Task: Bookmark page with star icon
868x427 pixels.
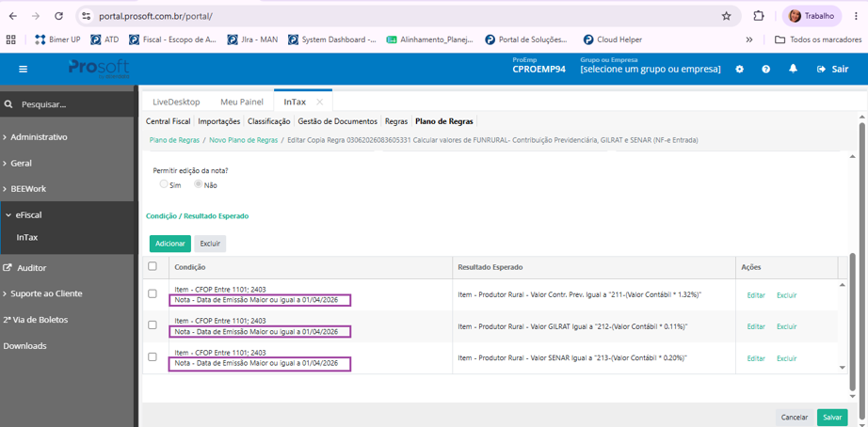Action: pyautogui.click(x=726, y=16)
